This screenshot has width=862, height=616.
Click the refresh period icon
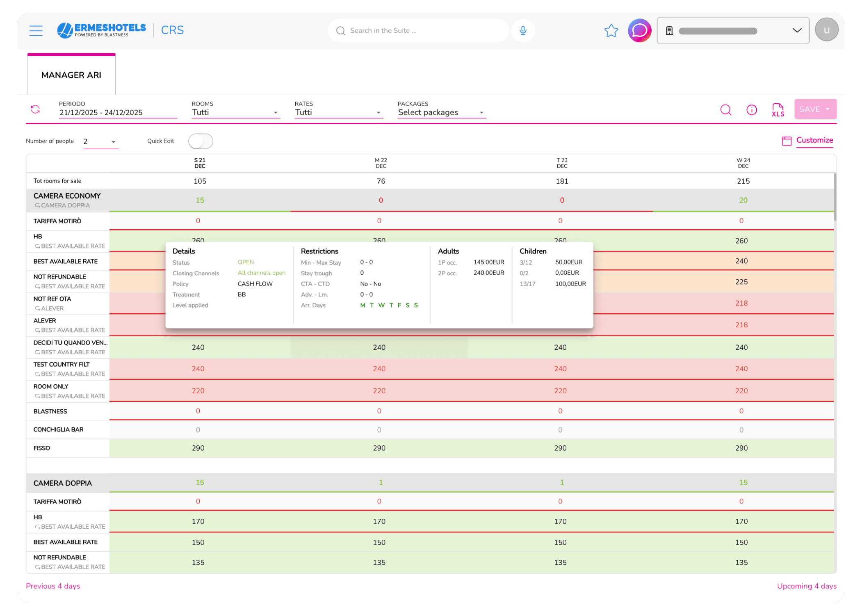coord(36,110)
